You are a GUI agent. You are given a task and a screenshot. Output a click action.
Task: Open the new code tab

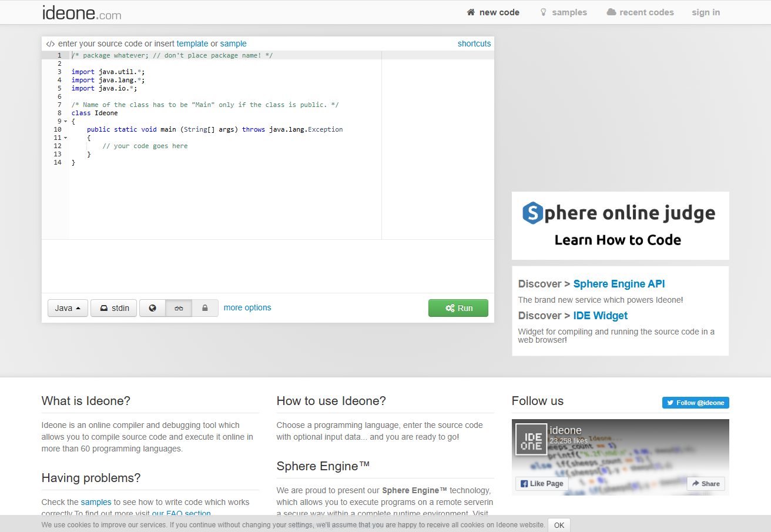(x=493, y=12)
